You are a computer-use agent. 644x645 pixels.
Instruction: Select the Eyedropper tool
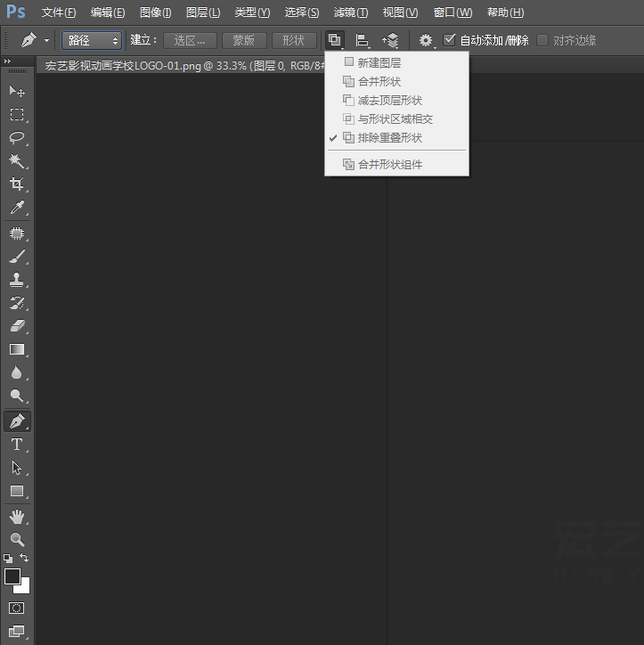point(17,208)
